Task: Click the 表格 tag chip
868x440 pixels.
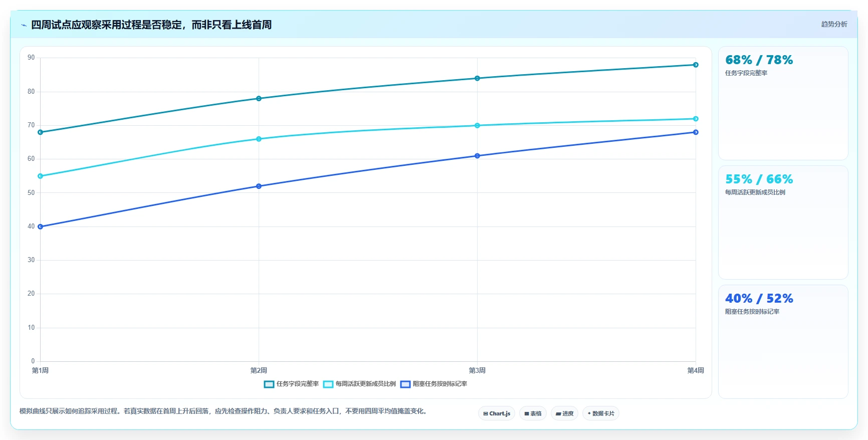Action: point(533,413)
